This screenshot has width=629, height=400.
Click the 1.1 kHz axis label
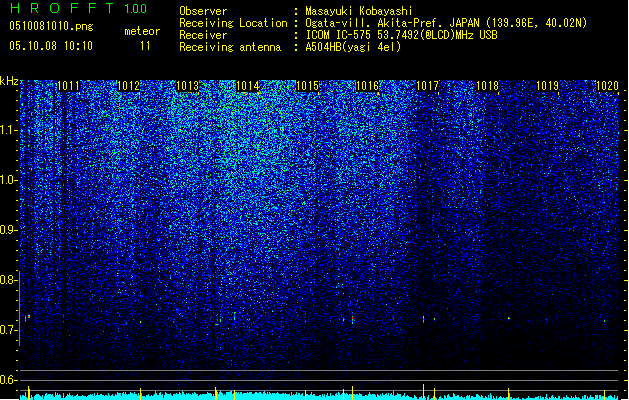pos(7,130)
